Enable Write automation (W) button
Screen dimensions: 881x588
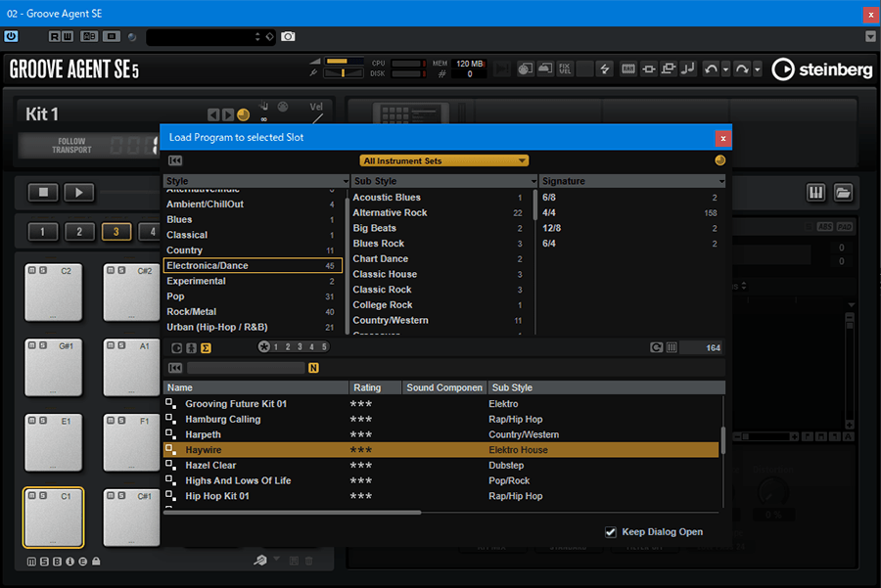pyautogui.click(x=67, y=36)
